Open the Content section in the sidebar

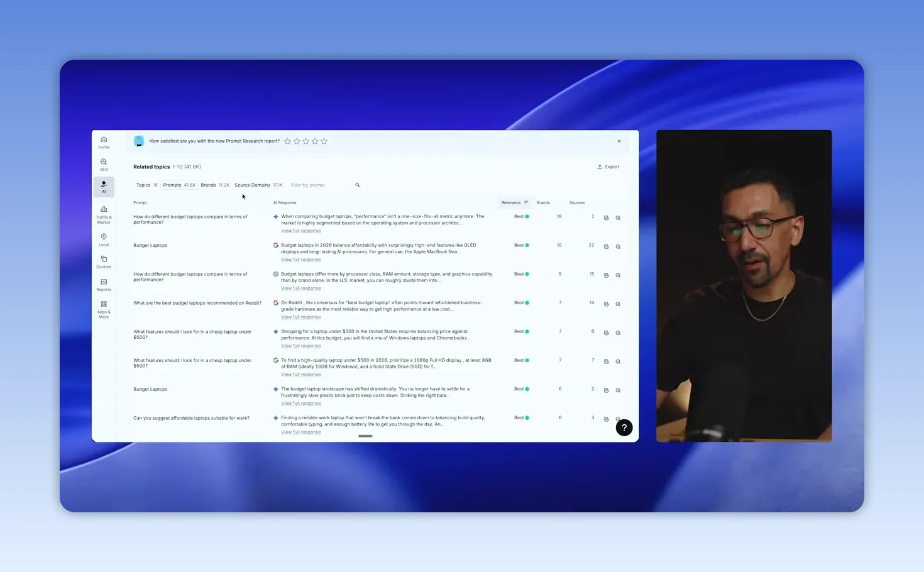click(x=104, y=262)
